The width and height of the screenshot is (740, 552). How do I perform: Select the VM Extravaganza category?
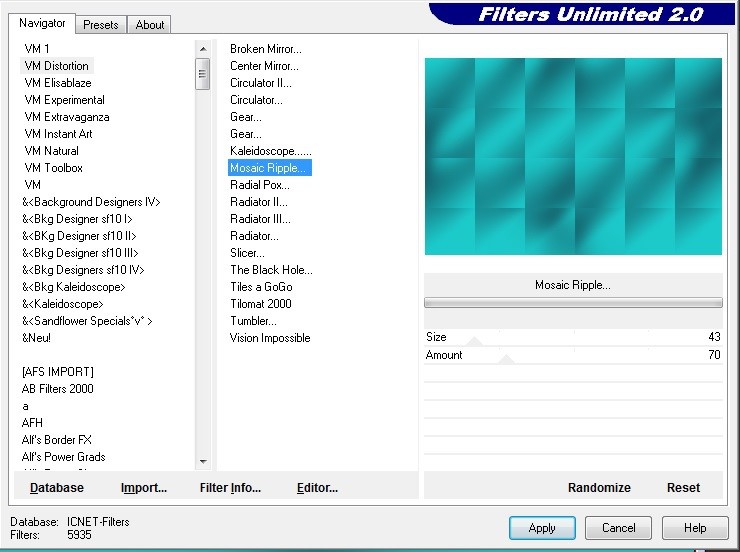click(67, 117)
